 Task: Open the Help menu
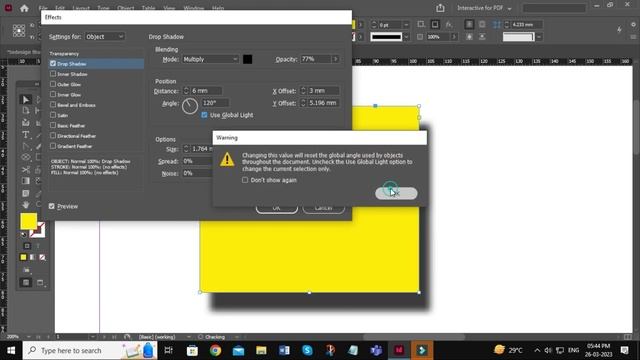click(x=218, y=8)
